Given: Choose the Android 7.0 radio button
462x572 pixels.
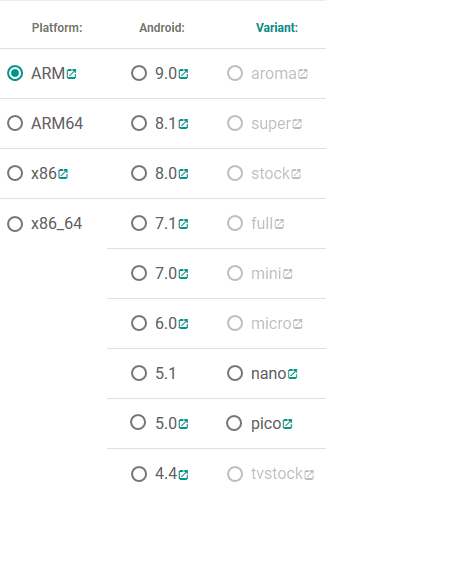Looking at the screenshot, I should 139,273.
